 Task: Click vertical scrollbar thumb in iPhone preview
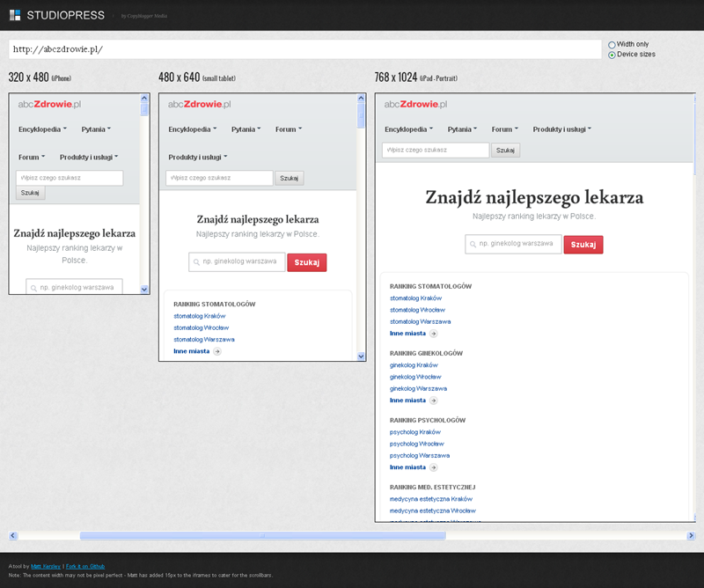[144, 109]
